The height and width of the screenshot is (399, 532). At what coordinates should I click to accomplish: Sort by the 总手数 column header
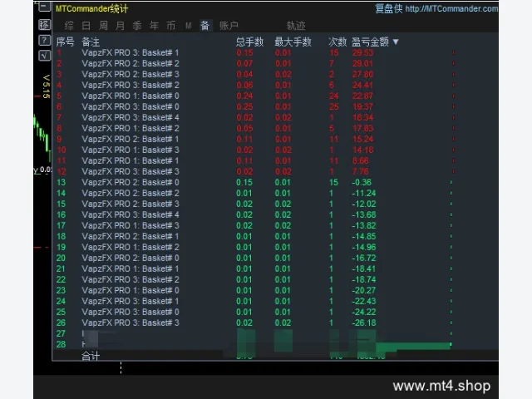[x=249, y=42]
